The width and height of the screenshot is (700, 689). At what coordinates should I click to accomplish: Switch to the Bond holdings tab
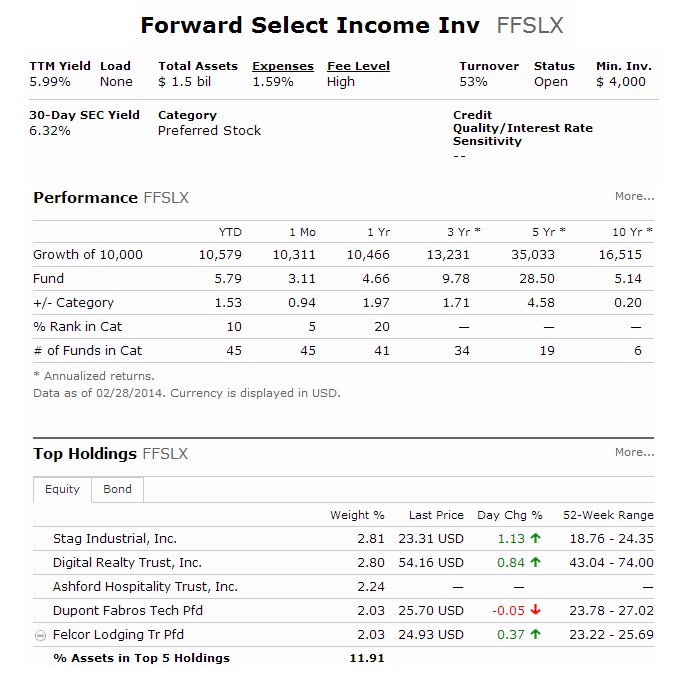[x=117, y=489]
